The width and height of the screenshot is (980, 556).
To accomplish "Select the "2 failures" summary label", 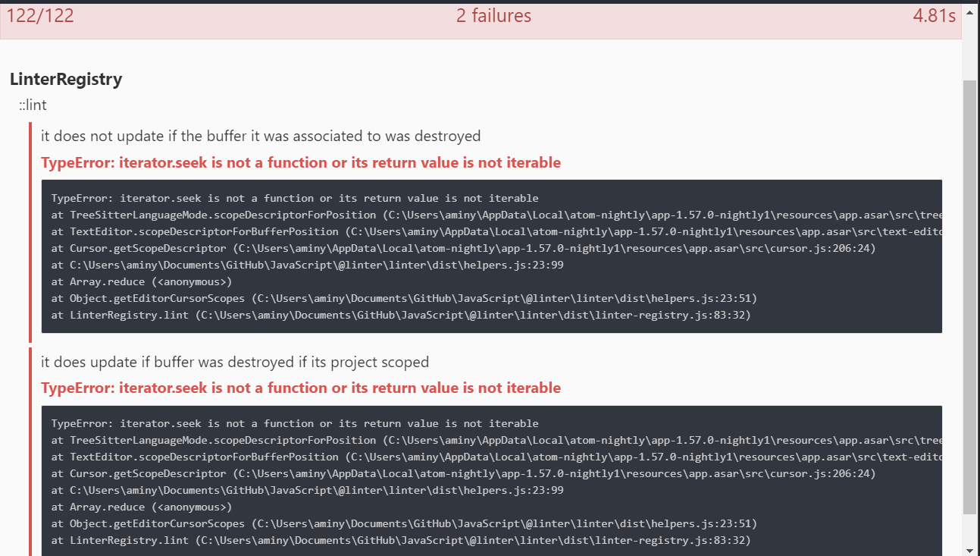I will 493,15.
